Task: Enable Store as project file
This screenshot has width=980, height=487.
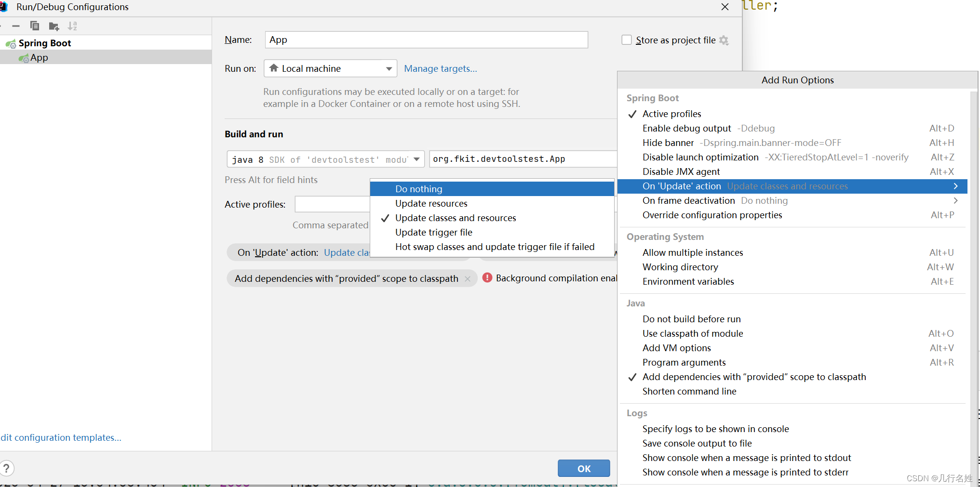Action: tap(626, 39)
